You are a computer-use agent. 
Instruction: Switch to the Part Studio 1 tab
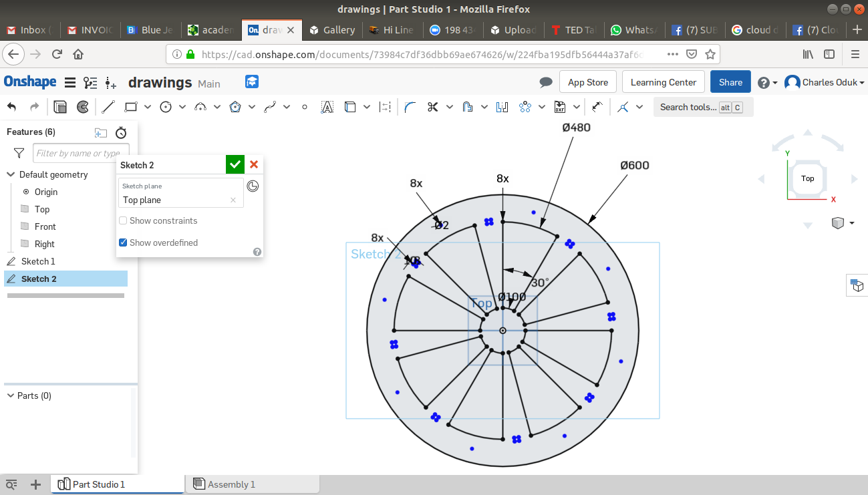pos(118,484)
